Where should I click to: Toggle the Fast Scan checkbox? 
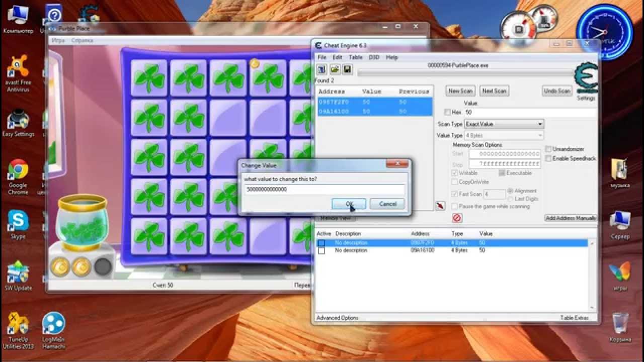pyautogui.click(x=454, y=194)
